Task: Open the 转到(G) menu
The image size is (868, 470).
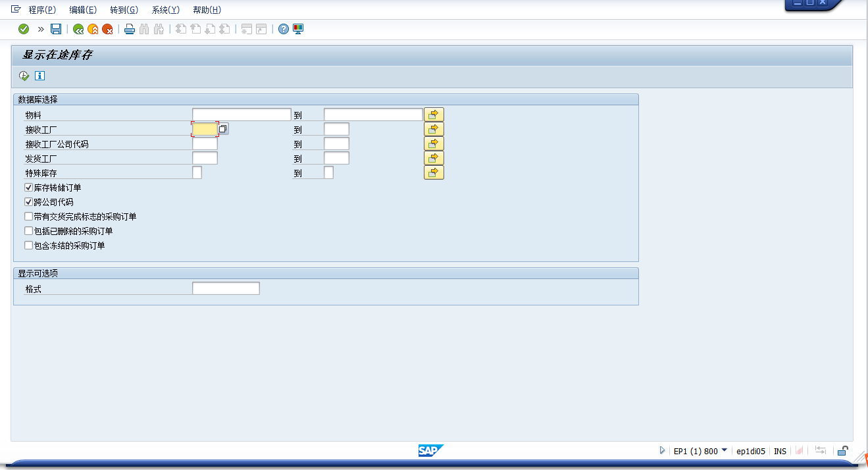Action: tap(124, 10)
